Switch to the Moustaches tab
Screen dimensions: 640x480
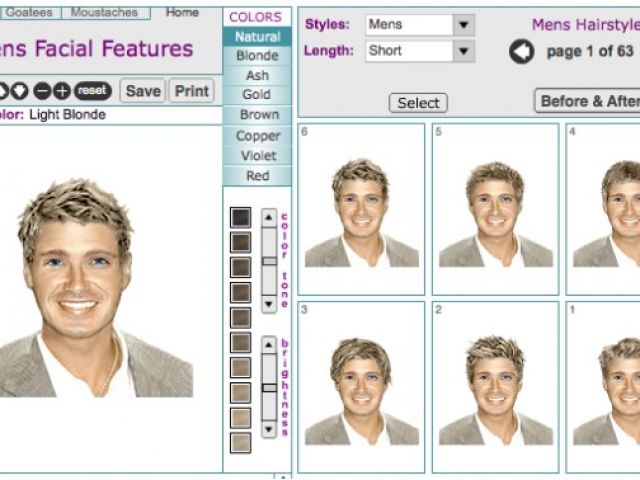pos(104,13)
